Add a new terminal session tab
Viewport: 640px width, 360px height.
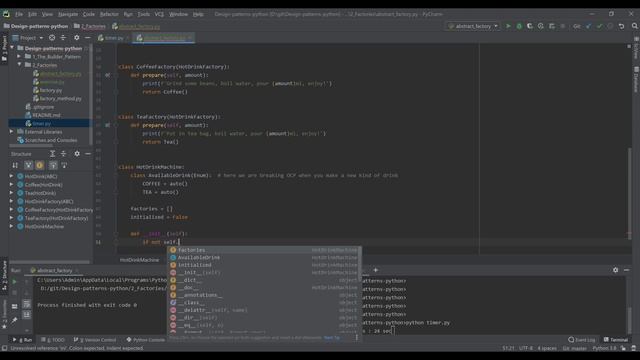click(376, 270)
